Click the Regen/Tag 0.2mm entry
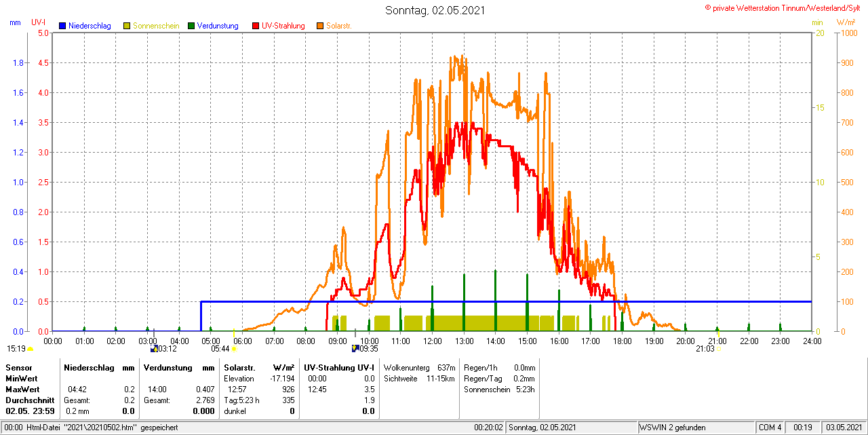868x435 pixels. 500,378
